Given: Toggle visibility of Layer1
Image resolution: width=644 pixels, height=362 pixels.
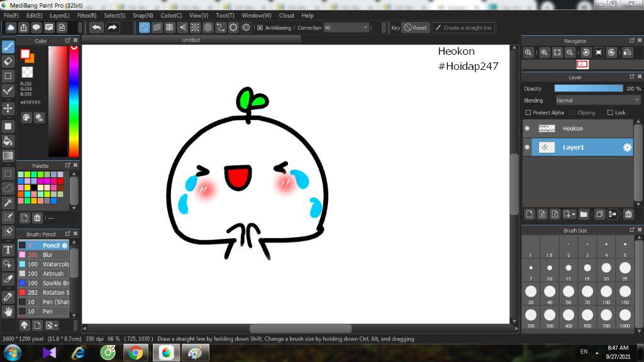Looking at the screenshot, I should pyautogui.click(x=528, y=147).
